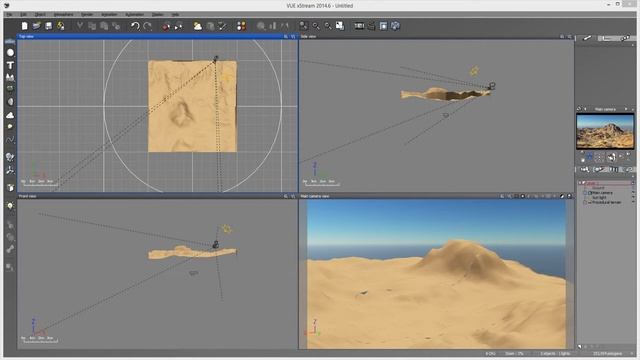Image resolution: width=640 pixels, height=360 pixels.
Task: Click the sun light object in Side view
Action: tap(474, 71)
